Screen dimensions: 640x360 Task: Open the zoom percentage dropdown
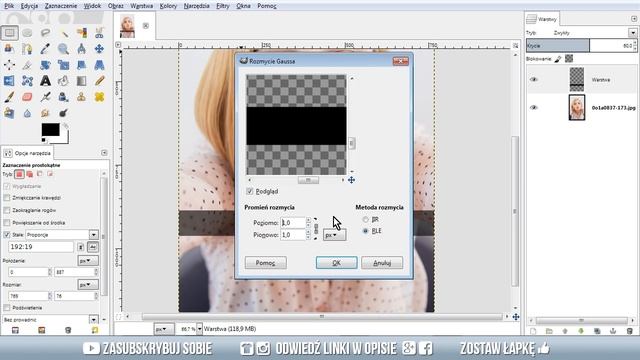coord(199,329)
